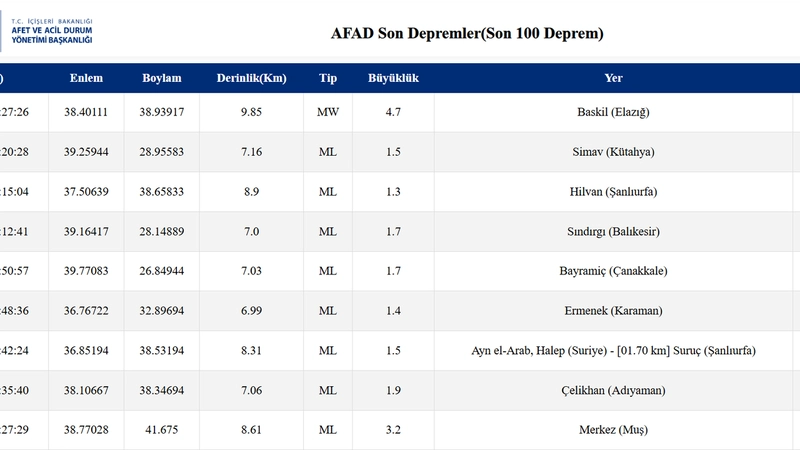Click the Sındırgı (Balıkesir) location cell
The image size is (800, 450).
click(613, 232)
